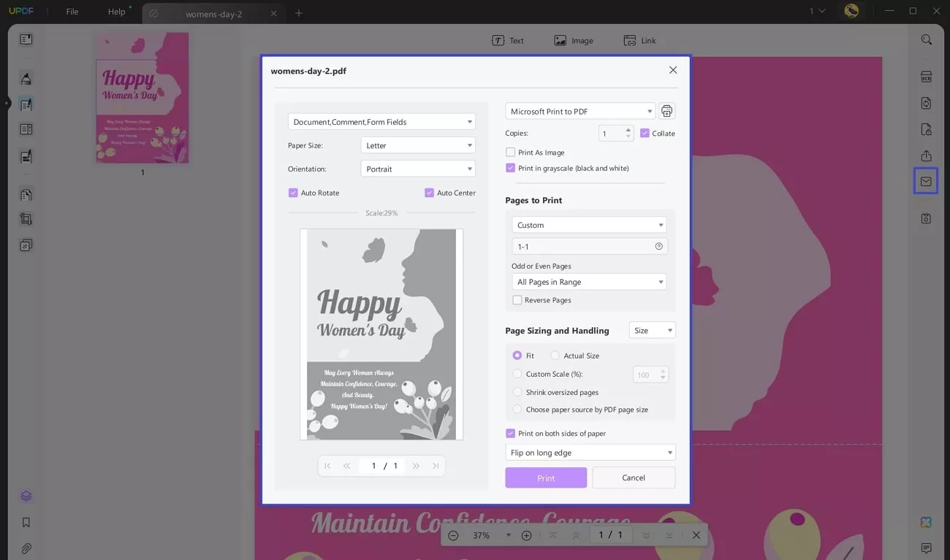This screenshot has height=560, width=950.
Task: Open the Protect PDF tool
Action: (927, 129)
